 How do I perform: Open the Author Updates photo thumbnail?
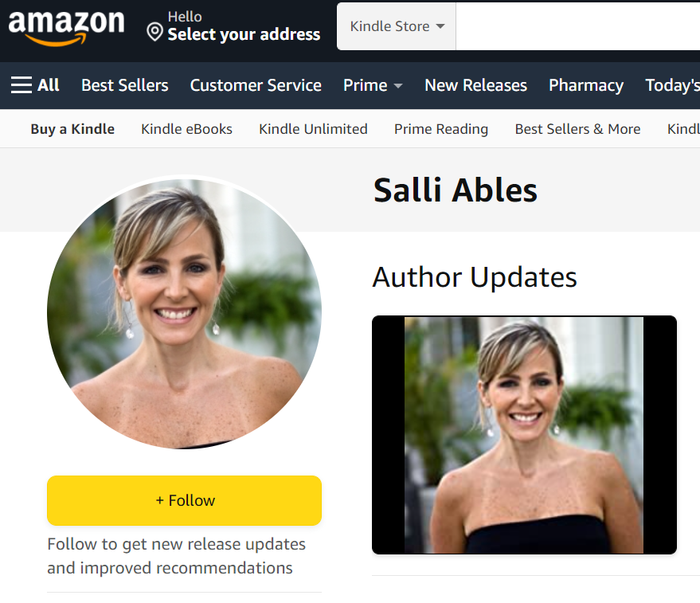click(x=524, y=435)
